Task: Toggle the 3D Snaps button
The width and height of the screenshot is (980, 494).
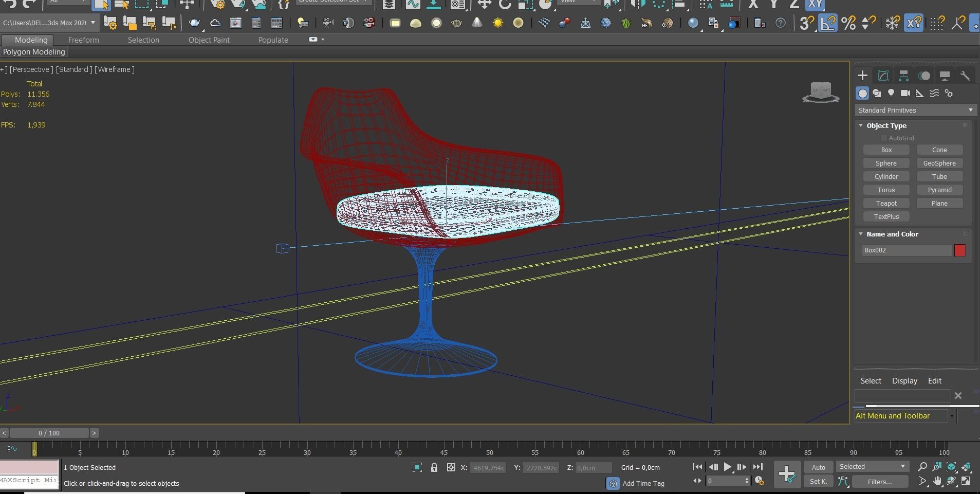Action: (x=807, y=23)
